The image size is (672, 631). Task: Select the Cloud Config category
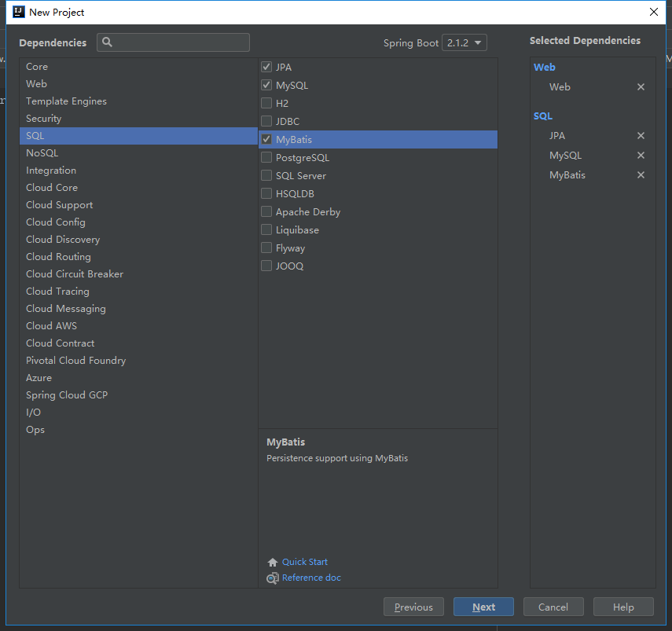pyautogui.click(x=138, y=222)
